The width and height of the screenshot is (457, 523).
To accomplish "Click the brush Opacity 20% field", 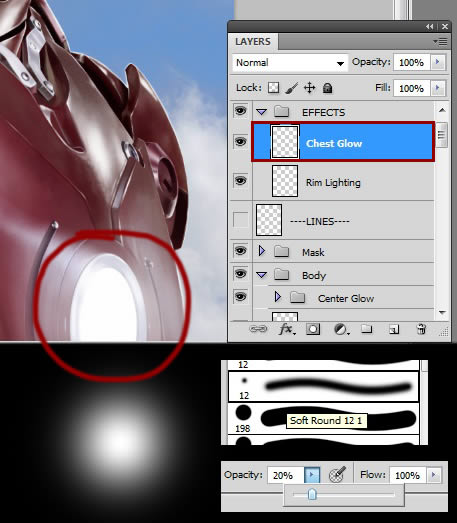I will tap(286, 475).
